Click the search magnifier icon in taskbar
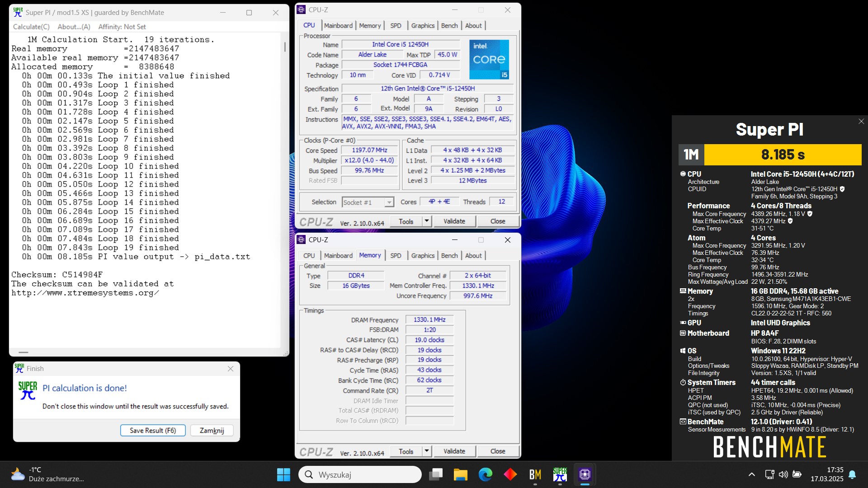The height and width of the screenshot is (488, 868). [x=309, y=474]
